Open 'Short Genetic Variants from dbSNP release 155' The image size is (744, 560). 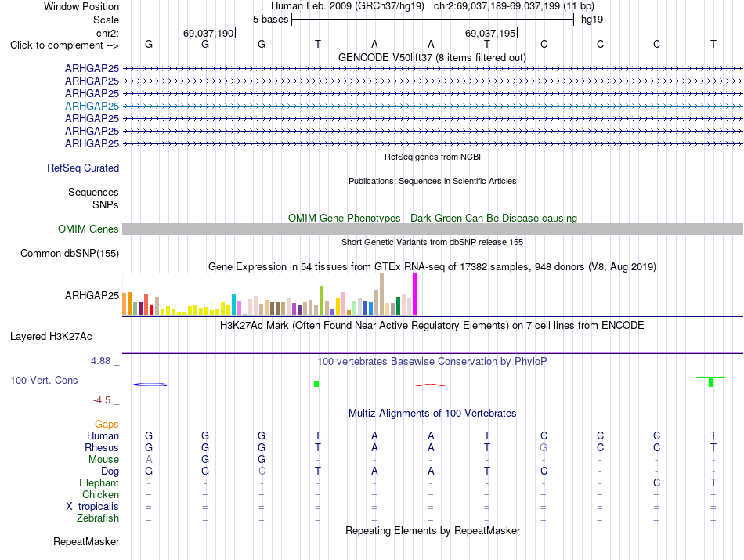pos(432,242)
